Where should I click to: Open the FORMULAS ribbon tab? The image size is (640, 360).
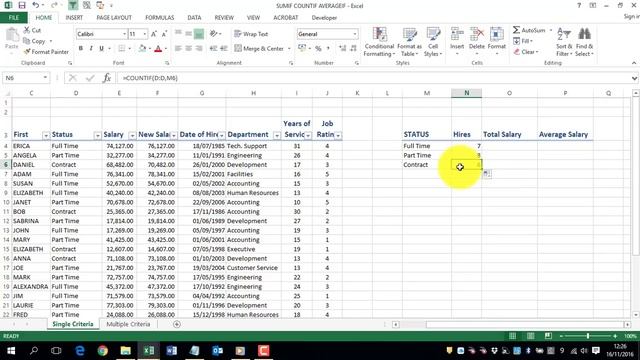point(160,18)
